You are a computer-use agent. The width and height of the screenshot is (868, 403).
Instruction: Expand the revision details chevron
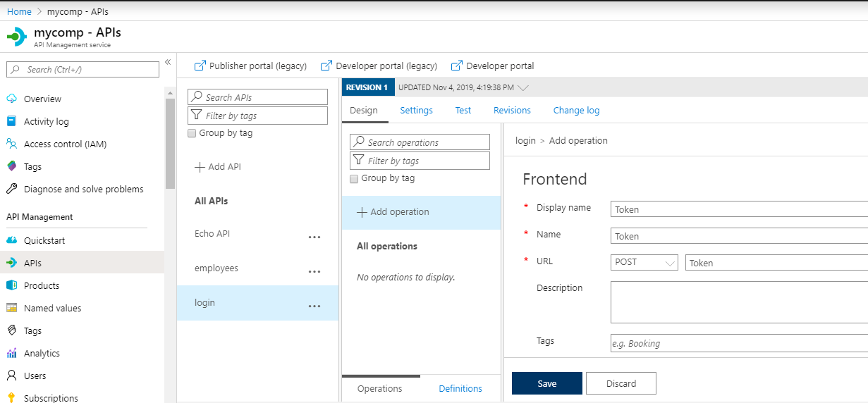523,88
